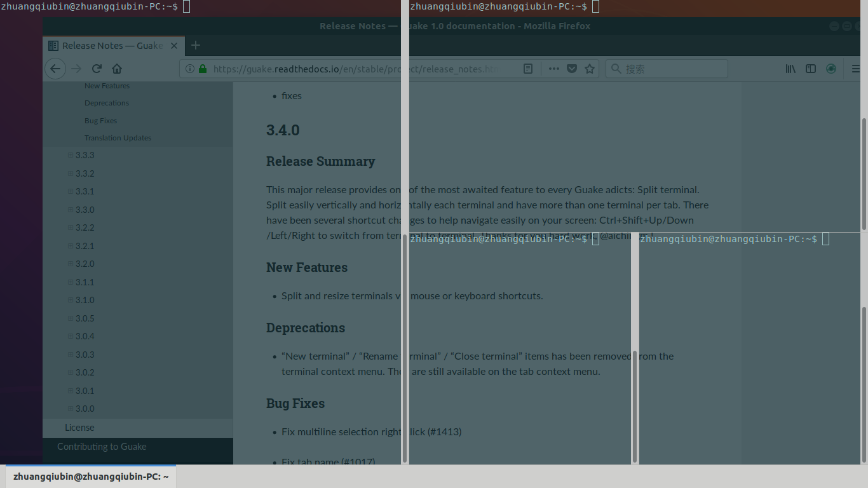Expand the 3.3.1 sidebar entry
Image resolution: width=868 pixels, height=488 pixels.
(x=71, y=191)
